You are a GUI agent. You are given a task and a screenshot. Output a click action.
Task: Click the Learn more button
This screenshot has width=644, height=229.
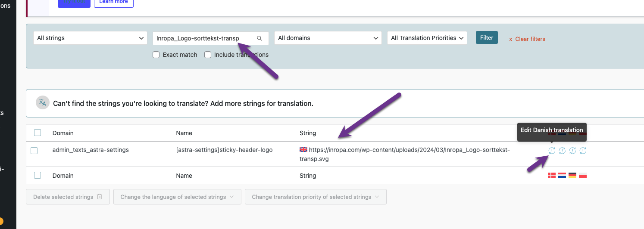[113, 2]
